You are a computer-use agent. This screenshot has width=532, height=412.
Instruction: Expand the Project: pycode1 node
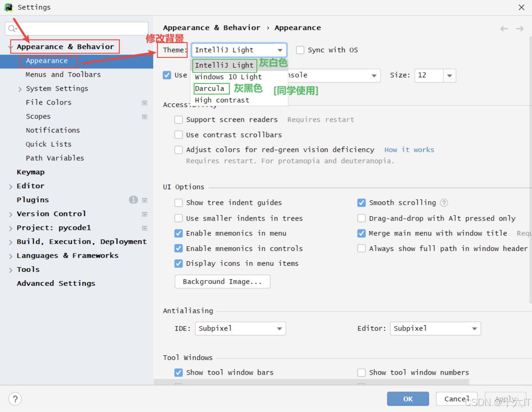[10, 228]
